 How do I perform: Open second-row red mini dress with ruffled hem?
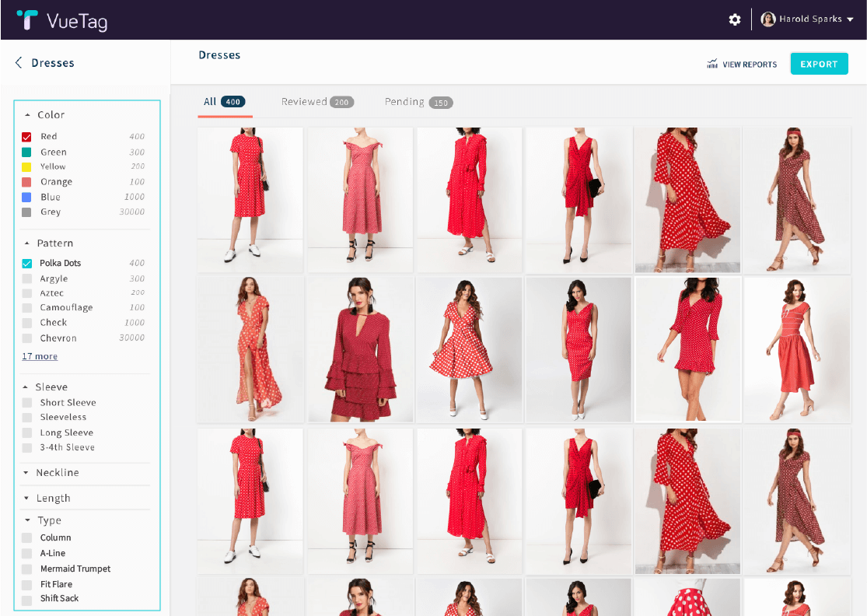(x=688, y=349)
